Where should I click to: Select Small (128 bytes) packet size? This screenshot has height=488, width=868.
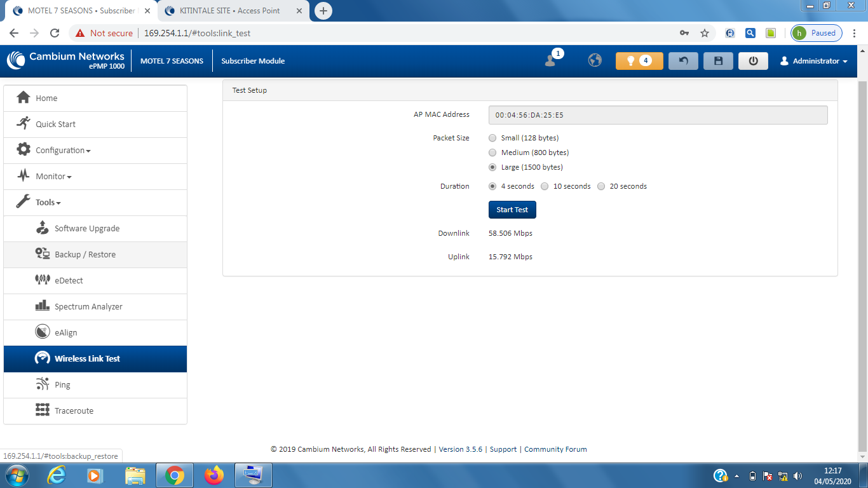[492, 138]
